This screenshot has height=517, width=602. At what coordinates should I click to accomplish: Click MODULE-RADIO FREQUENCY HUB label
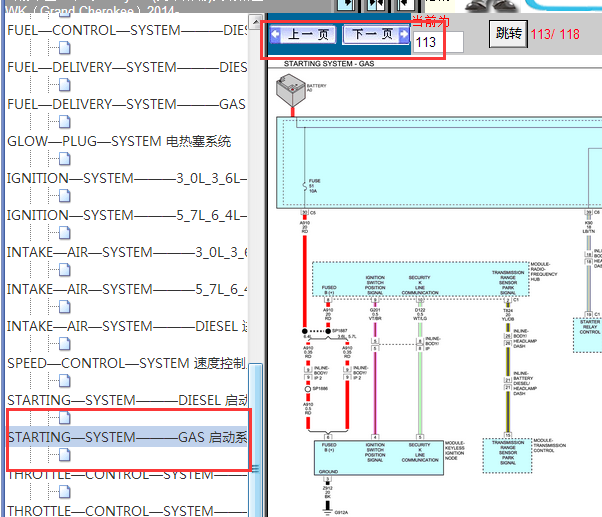click(544, 272)
